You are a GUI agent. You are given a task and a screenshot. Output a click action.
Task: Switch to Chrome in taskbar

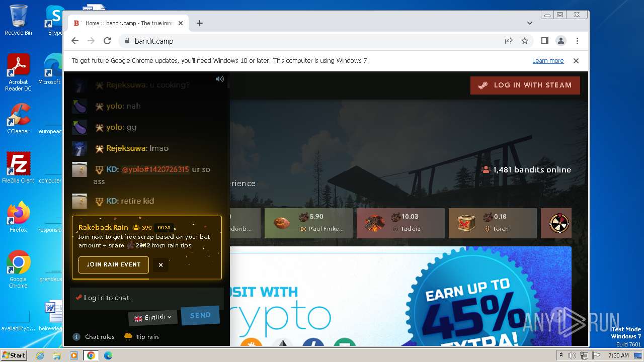pyautogui.click(x=91, y=355)
